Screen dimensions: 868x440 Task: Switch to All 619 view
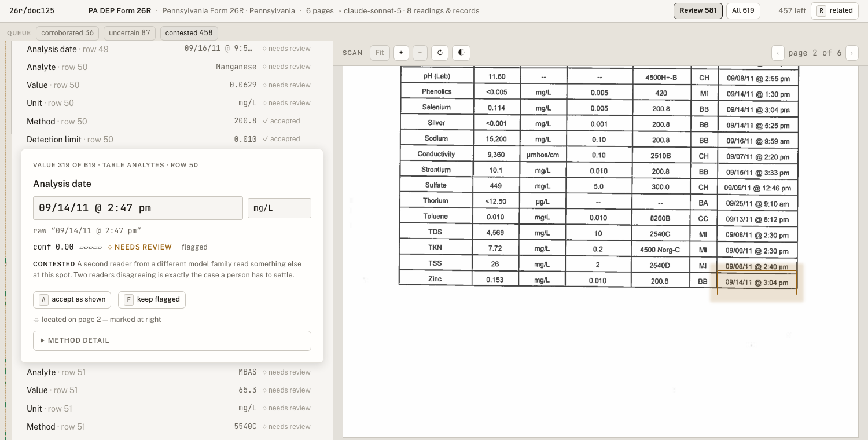743,11
